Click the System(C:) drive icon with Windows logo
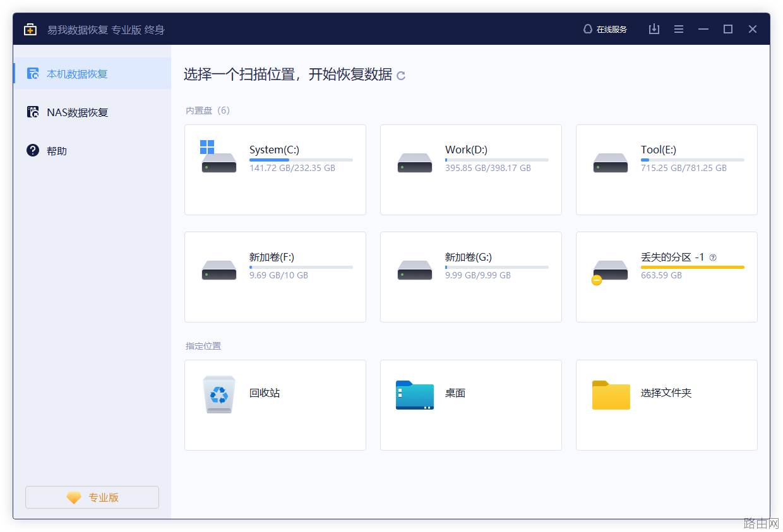Viewport: 783px width, 532px height. click(218, 157)
